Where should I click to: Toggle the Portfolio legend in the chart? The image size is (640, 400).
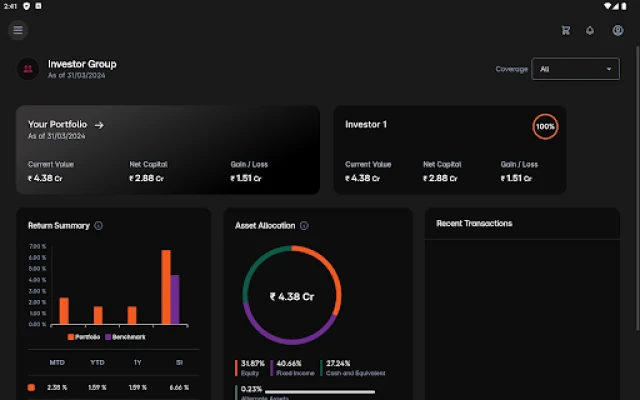click(86, 337)
